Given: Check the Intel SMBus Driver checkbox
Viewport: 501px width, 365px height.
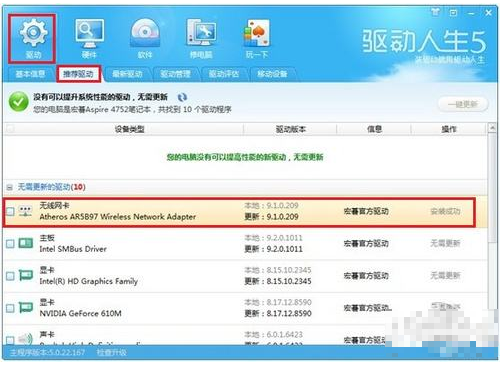Looking at the screenshot, I should point(10,244).
